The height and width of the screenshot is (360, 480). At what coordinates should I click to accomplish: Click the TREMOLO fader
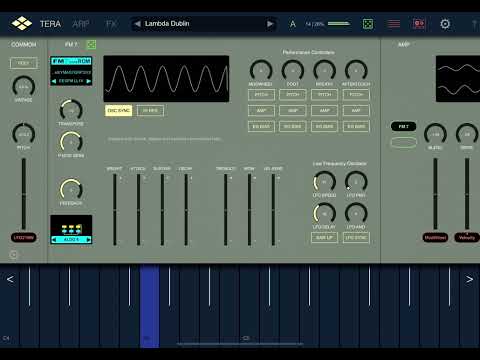click(226, 210)
